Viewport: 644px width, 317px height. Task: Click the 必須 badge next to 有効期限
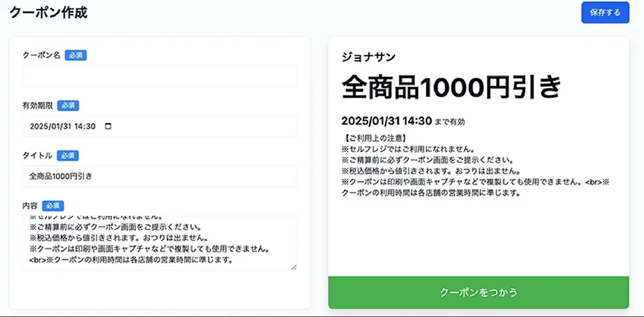click(x=68, y=106)
